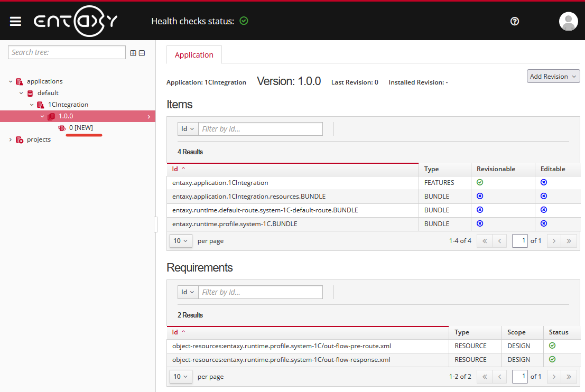Image resolution: width=585 pixels, height=392 pixels.
Task: Open the help question mark icon
Action: 515,21
